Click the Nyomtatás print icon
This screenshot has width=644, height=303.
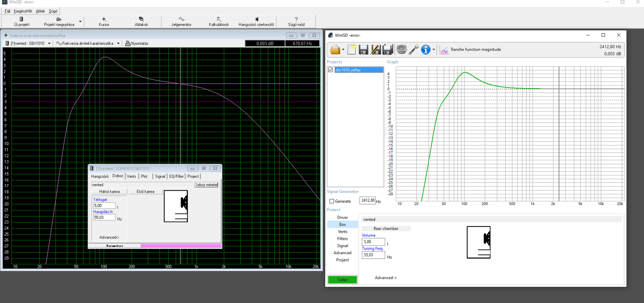point(128,43)
